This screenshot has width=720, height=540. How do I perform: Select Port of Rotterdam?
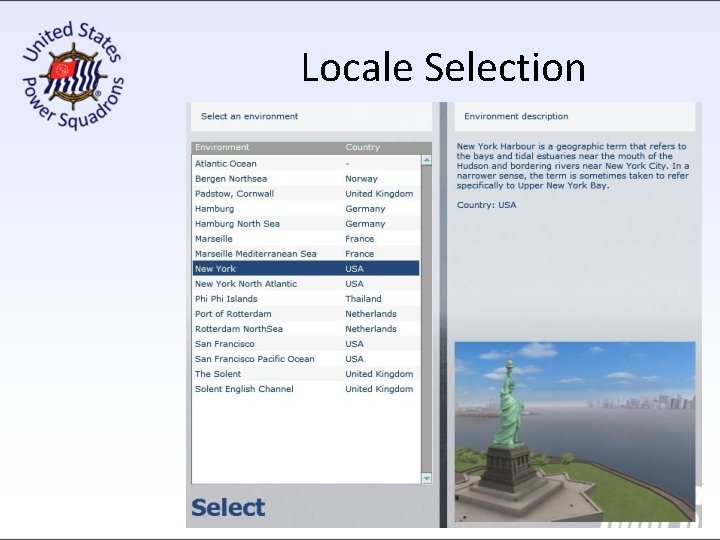pyautogui.click(x=306, y=314)
